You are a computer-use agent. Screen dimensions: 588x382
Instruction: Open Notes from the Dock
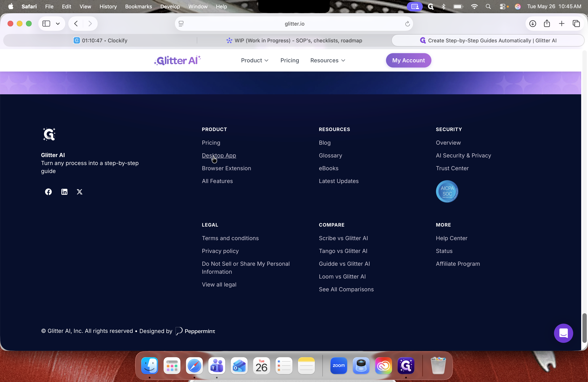pos(306,365)
